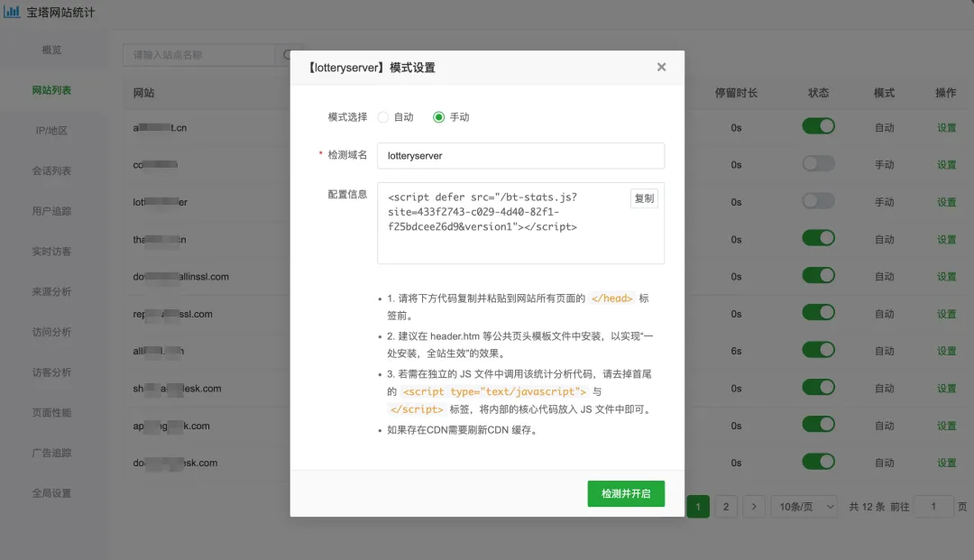Click the search magnifier icon beside site name field
Viewport: 974px width, 560px height.
pyautogui.click(x=288, y=55)
